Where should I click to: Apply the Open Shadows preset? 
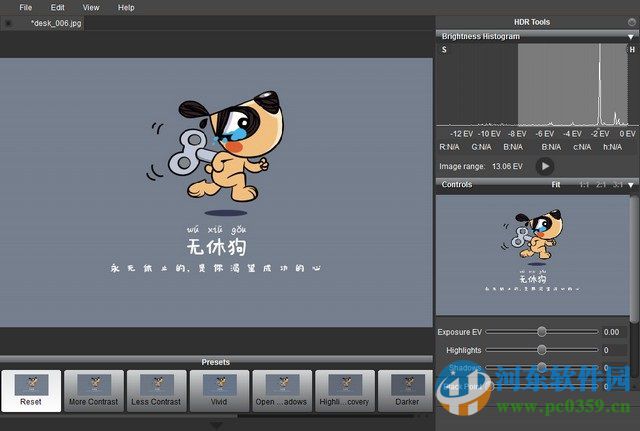pos(282,391)
